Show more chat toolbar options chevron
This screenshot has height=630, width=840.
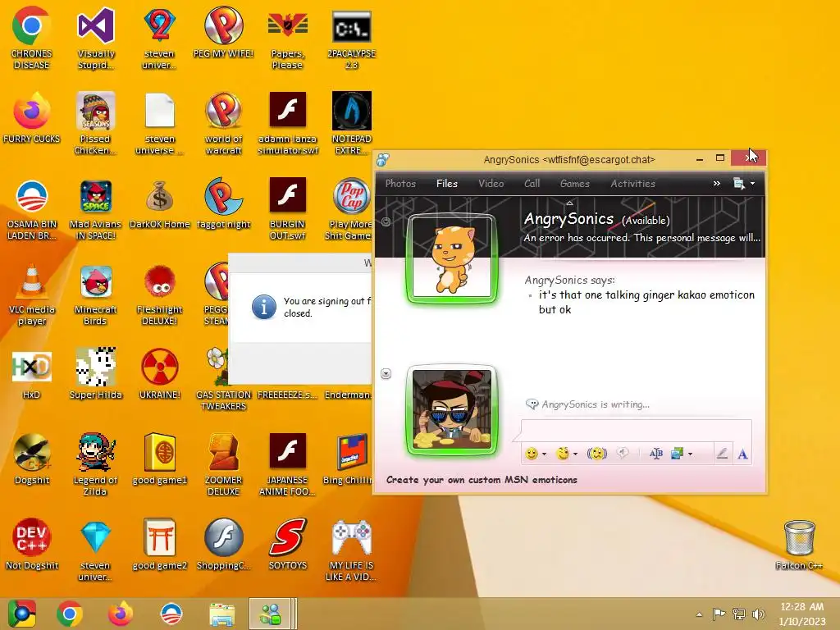tap(717, 183)
